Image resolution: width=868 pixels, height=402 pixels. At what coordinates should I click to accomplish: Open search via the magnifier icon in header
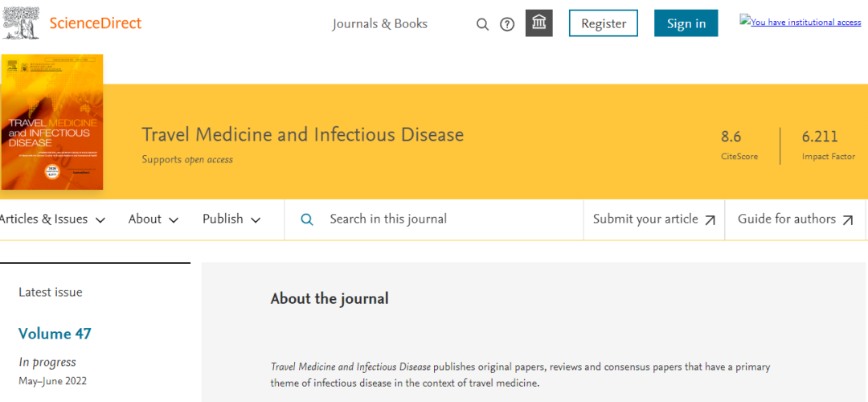click(x=482, y=24)
